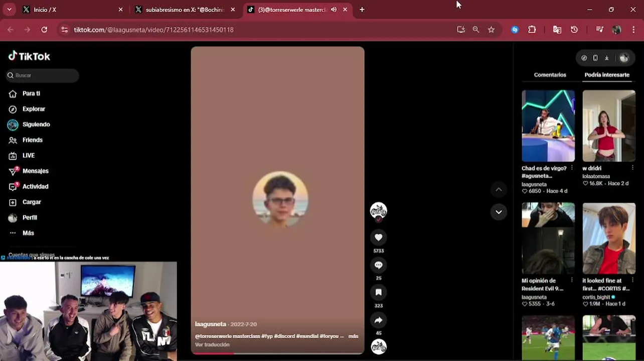The image size is (644, 361).
Task: Open comments via speech bubble icon
Action: 378,265
